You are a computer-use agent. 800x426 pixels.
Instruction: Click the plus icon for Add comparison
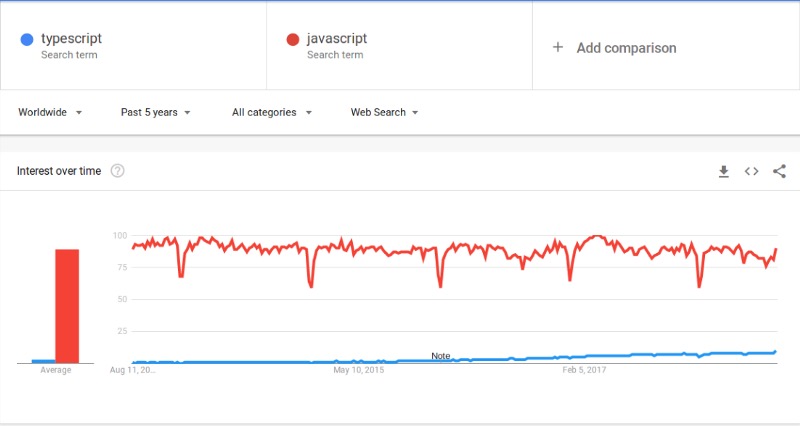click(x=558, y=47)
